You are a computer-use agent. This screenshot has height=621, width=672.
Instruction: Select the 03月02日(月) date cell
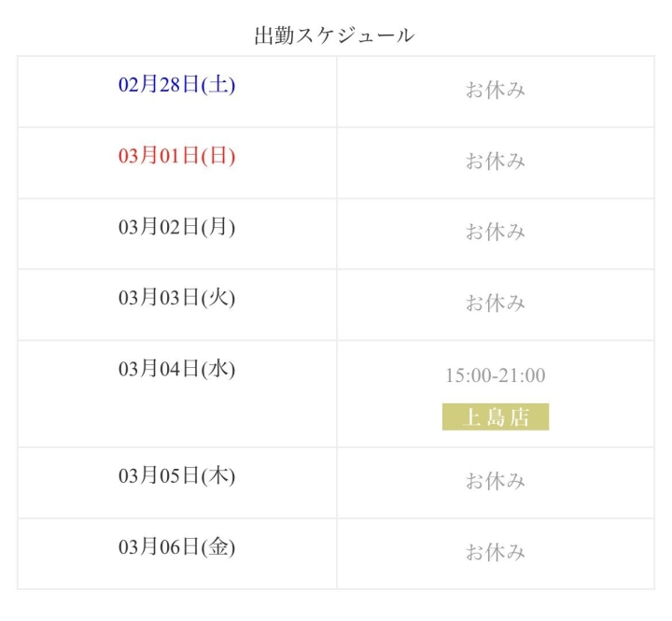176,227
